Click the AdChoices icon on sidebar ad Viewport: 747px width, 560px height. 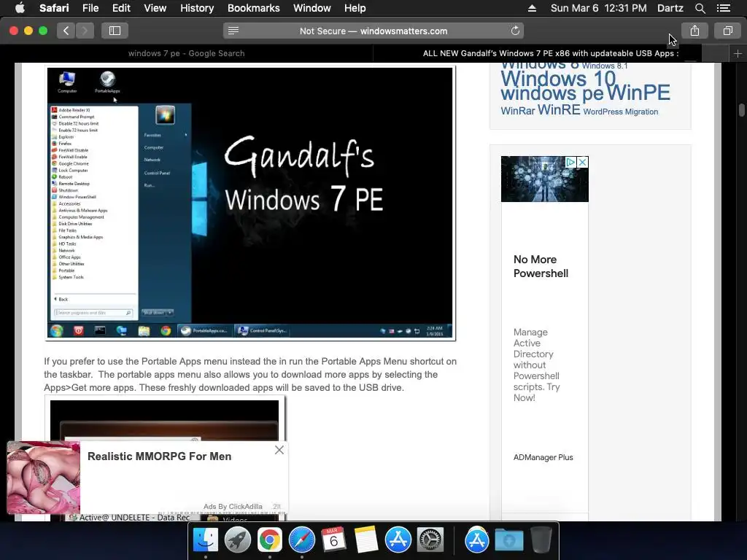(570, 163)
